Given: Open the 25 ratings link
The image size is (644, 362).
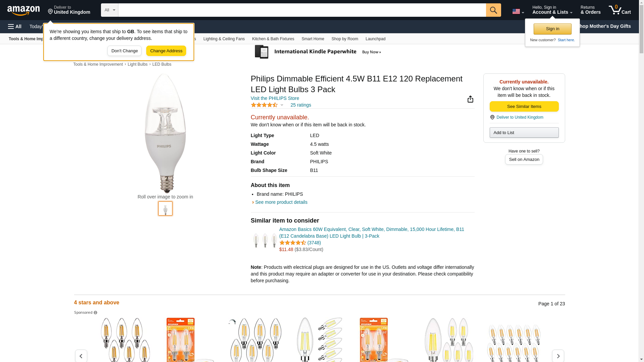Looking at the screenshot, I should [x=301, y=105].
